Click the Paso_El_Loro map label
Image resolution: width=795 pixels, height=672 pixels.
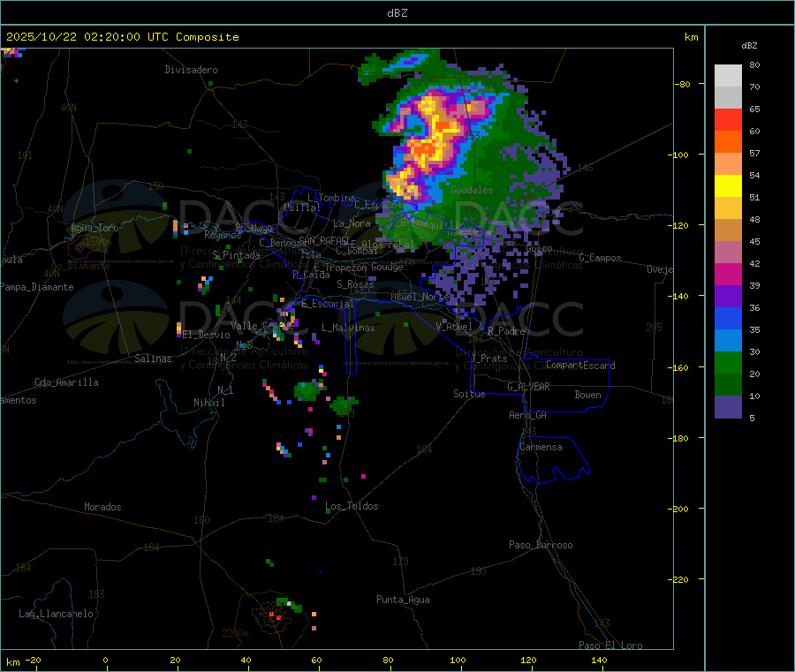[x=611, y=646]
